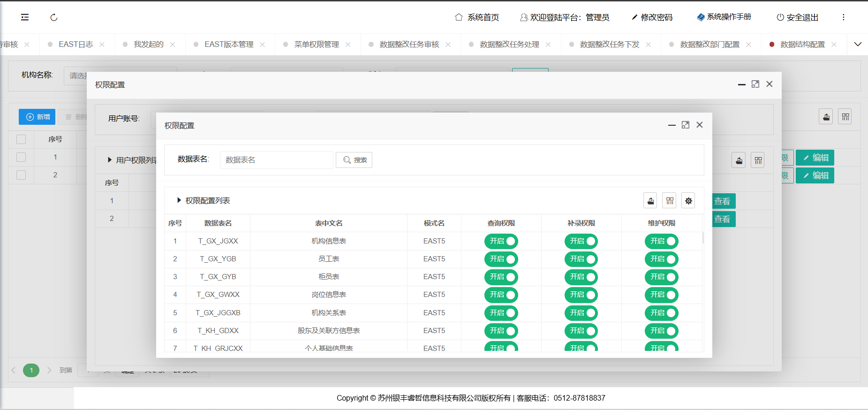Click the sidebar collapse menu icon

click(25, 17)
